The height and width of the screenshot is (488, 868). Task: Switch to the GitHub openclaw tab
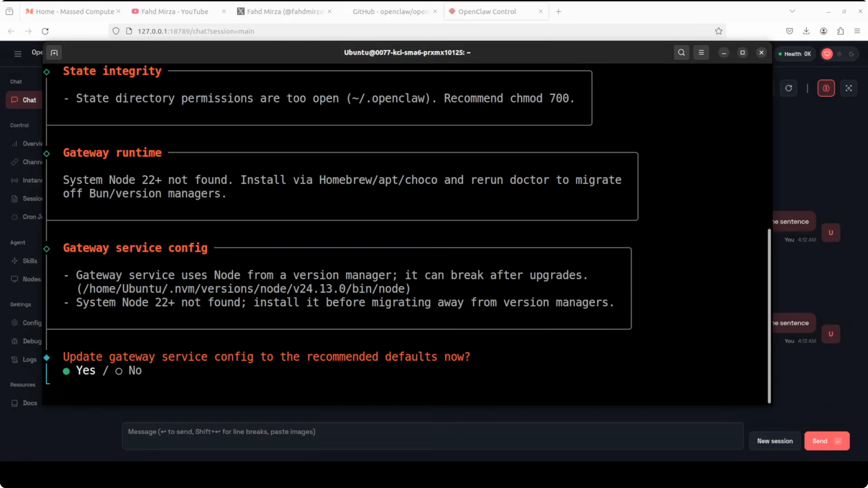click(x=389, y=11)
